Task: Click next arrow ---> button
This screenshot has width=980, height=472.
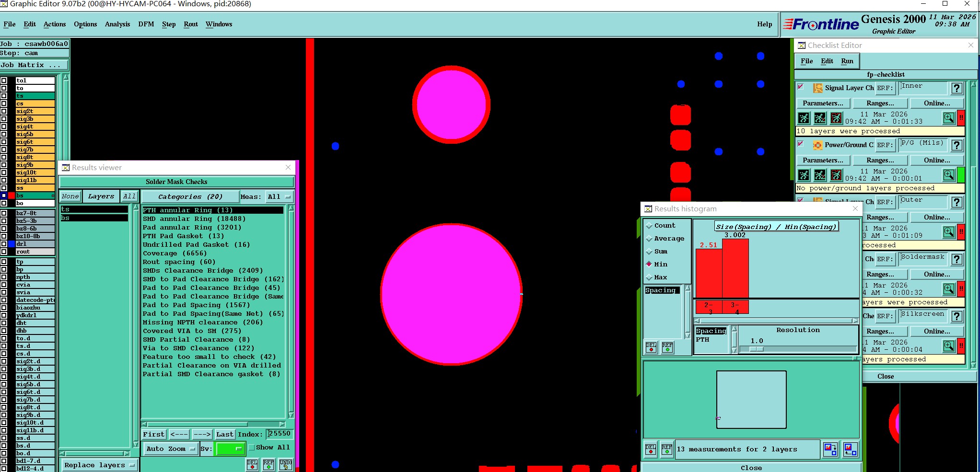Action: click(202, 435)
